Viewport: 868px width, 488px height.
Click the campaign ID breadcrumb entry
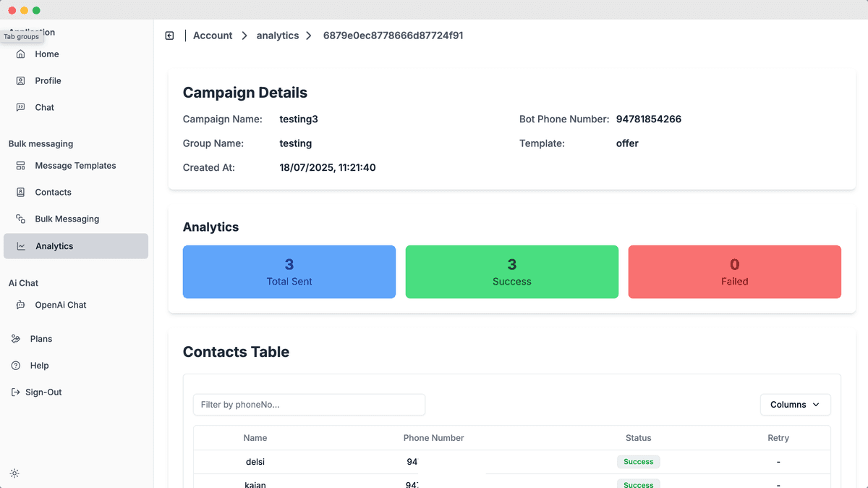(393, 35)
